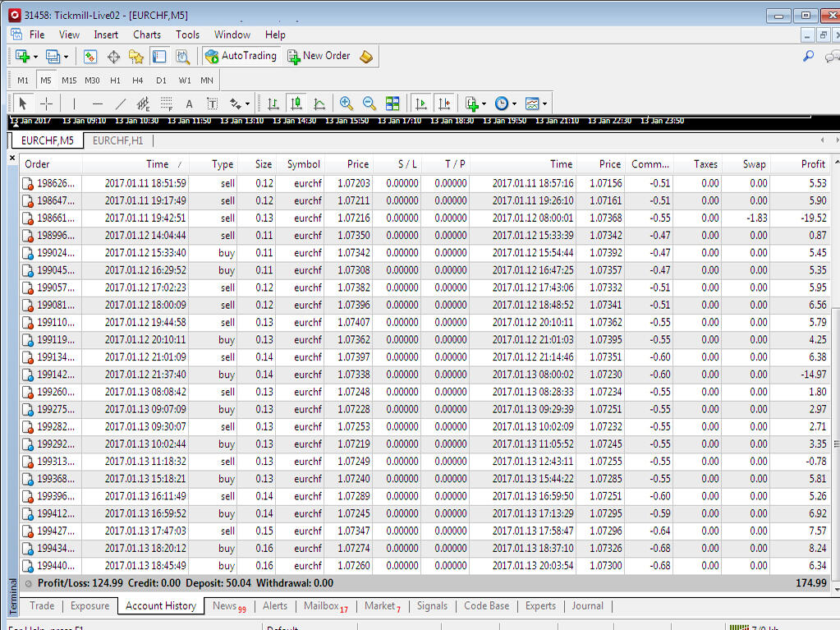Select the order row starting 198626...

[425, 183]
